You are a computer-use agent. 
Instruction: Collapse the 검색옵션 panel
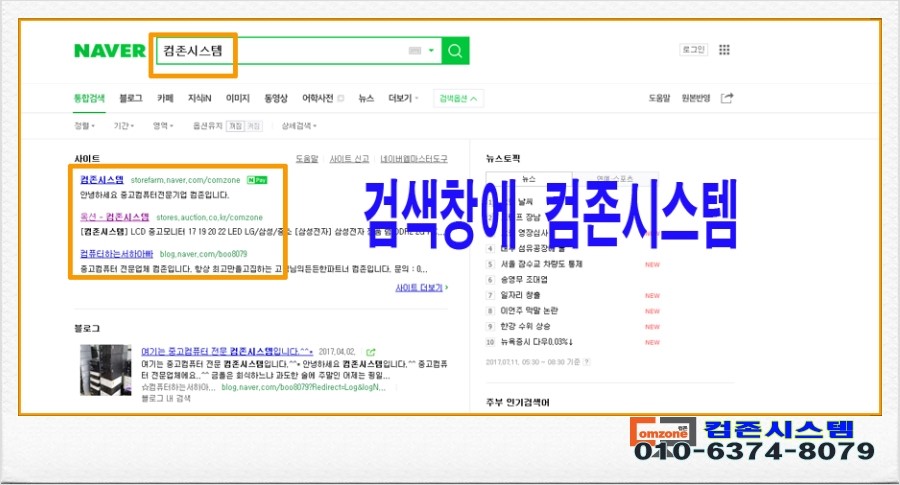pyautogui.click(x=459, y=98)
